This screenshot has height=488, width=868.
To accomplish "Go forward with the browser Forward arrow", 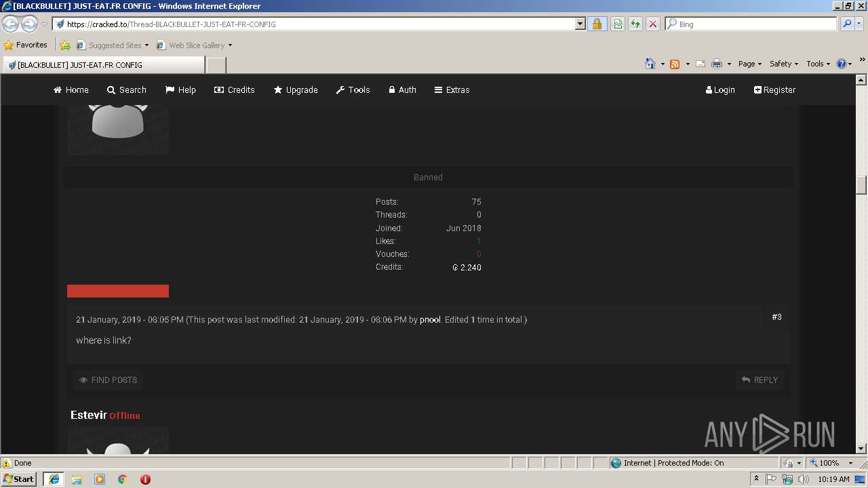I will pos(29,24).
